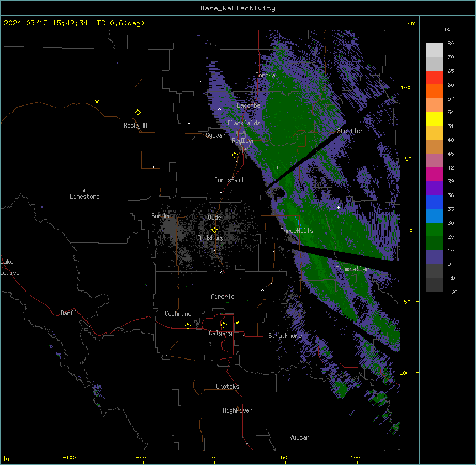Click the ThreeHills label
This screenshot has height=465, width=476.
coord(297,231)
